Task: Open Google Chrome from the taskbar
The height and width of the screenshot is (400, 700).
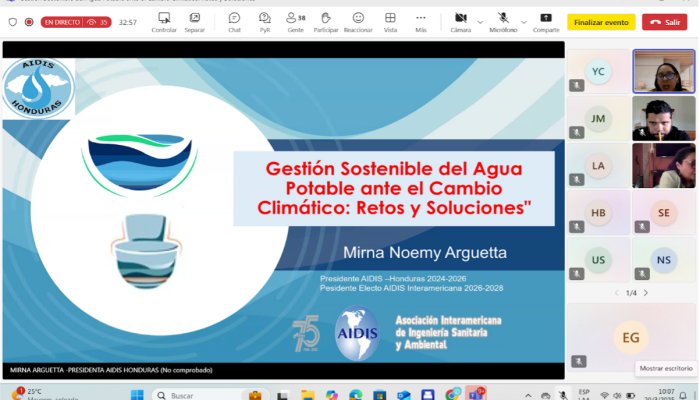Action: (x=452, y=395)
